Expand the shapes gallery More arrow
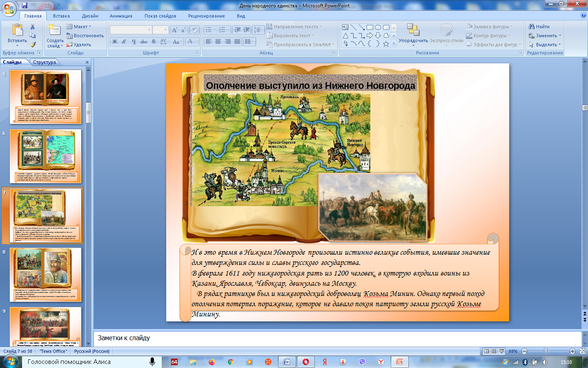This screenshot has height=368, width=588. (394, 44)
